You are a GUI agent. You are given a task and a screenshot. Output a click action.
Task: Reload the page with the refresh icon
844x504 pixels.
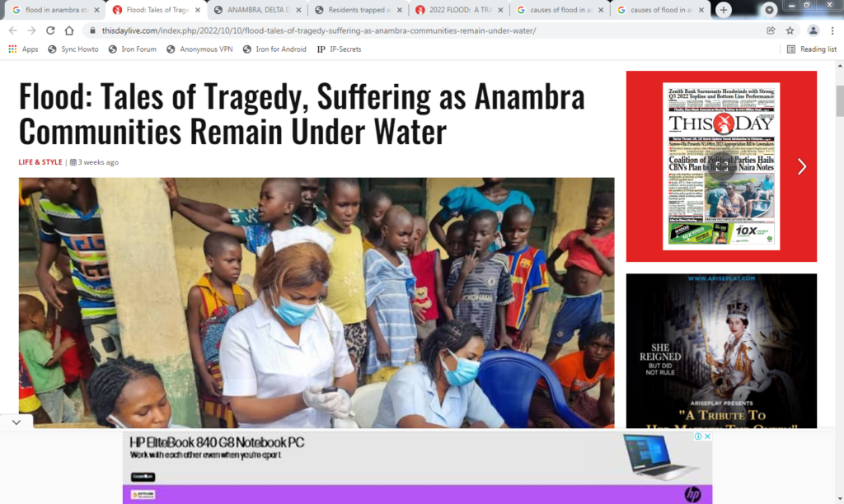(50, 30)
